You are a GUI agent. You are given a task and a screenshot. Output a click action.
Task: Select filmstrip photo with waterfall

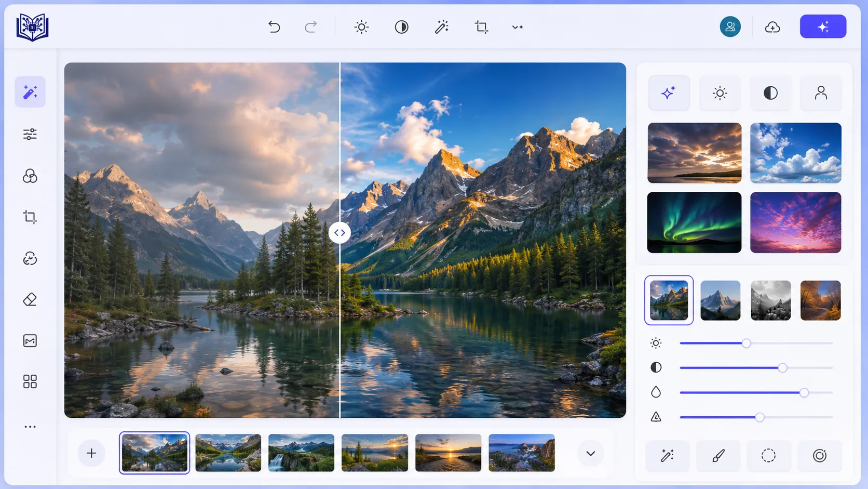(x=301, y=453)
